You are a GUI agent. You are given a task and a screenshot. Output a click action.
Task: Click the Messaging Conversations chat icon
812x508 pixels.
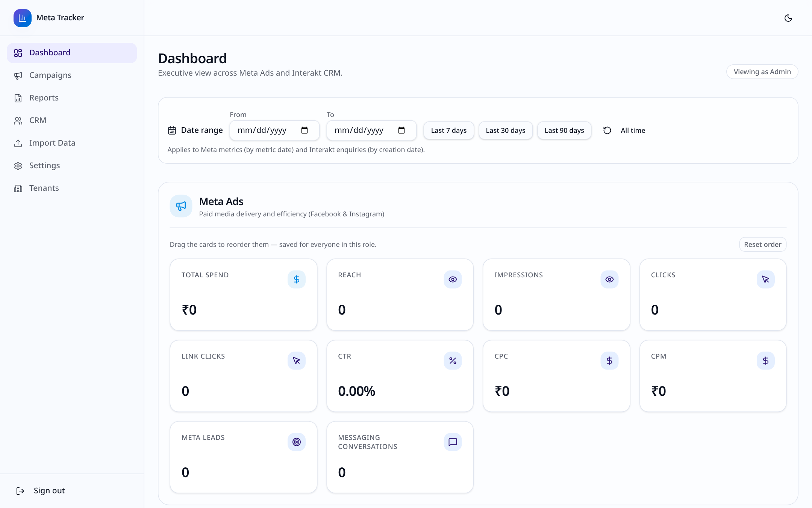pos(453,442)
